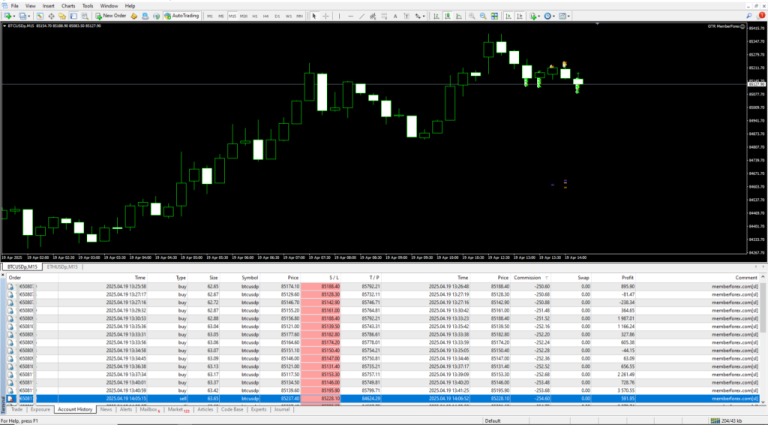Screen dimensions: 768x425
Task: Switch chart timeframe to M1
Action: [x=211, y=16]
